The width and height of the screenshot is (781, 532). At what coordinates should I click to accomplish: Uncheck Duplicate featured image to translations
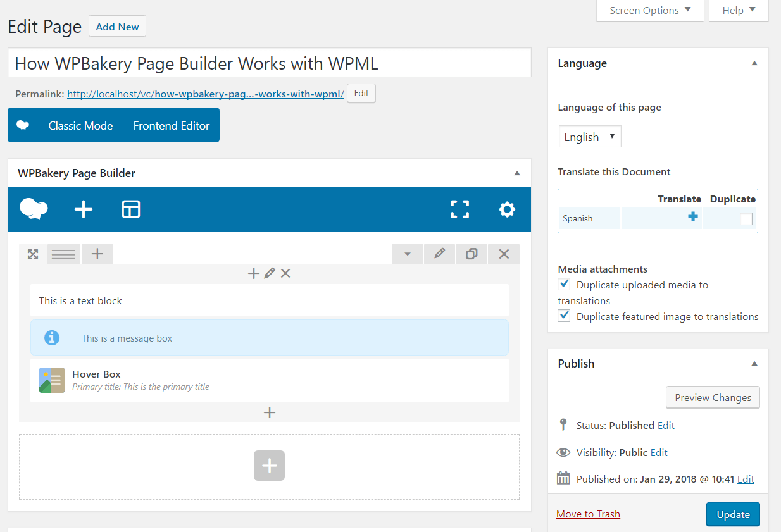click(x=563, y=315)
